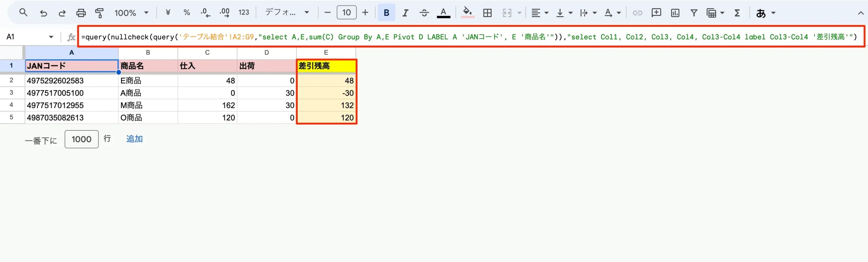Undo the last action
Viewport: 868px width, 262px height.
[43, 13]
